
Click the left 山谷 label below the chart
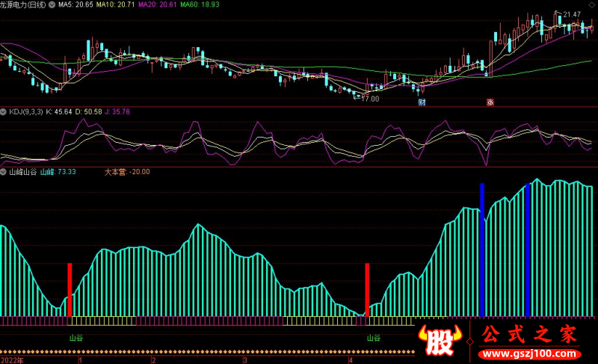(76, 338)
